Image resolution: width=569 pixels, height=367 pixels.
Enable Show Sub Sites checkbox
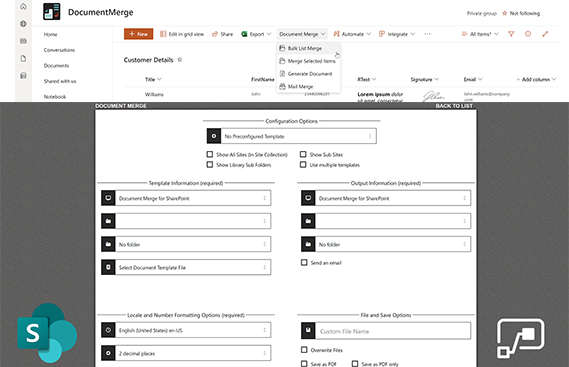pyautogui.click(x=303, y=154)
